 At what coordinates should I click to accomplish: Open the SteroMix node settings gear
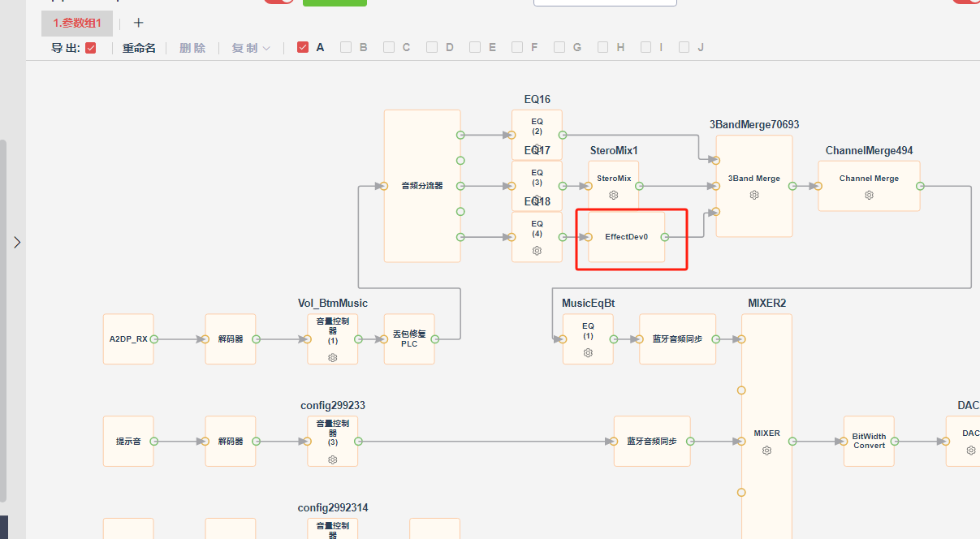pyautogui.click(x=614, y=196)
